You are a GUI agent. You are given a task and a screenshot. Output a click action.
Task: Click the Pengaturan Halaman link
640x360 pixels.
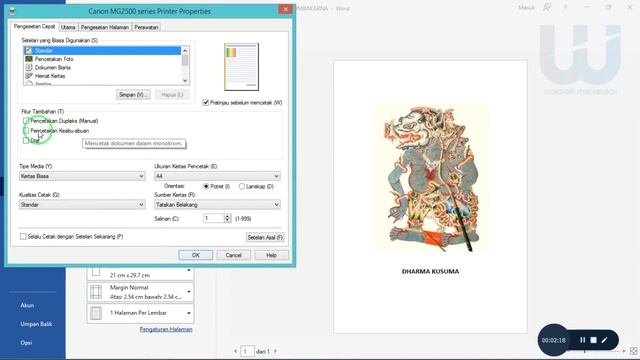coord(166,329)
